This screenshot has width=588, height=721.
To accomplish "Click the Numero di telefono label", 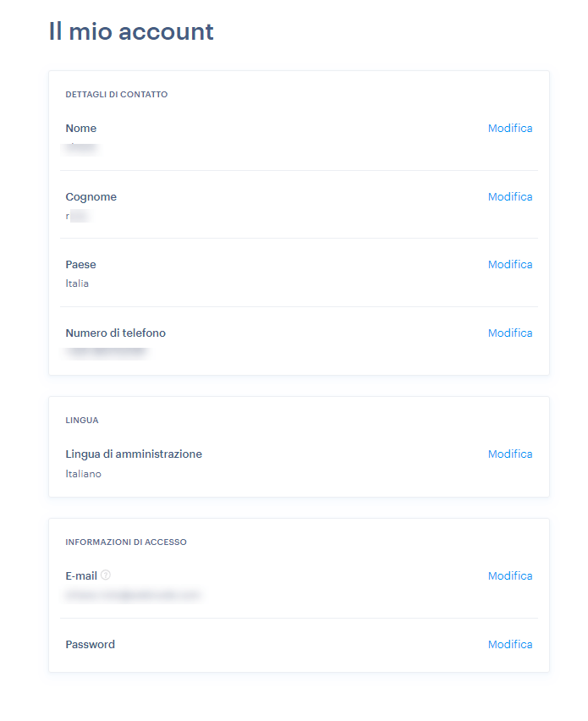I will click(115, 333).
